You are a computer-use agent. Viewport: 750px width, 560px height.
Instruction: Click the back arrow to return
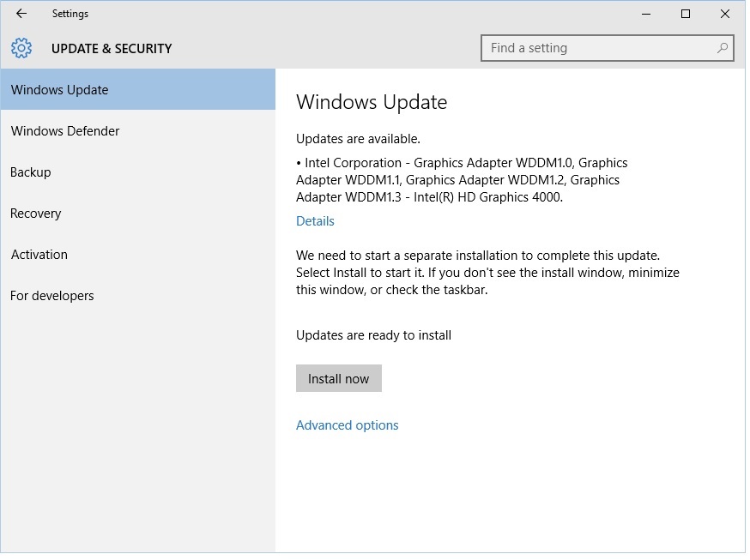pos(20,14)
